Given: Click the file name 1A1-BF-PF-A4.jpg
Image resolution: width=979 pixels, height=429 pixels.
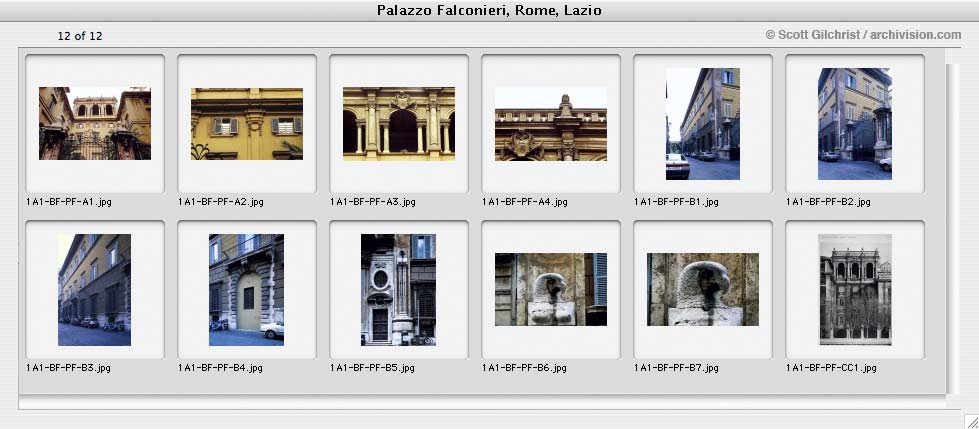Looking at the screenshot, I should [x=524, y=202].
